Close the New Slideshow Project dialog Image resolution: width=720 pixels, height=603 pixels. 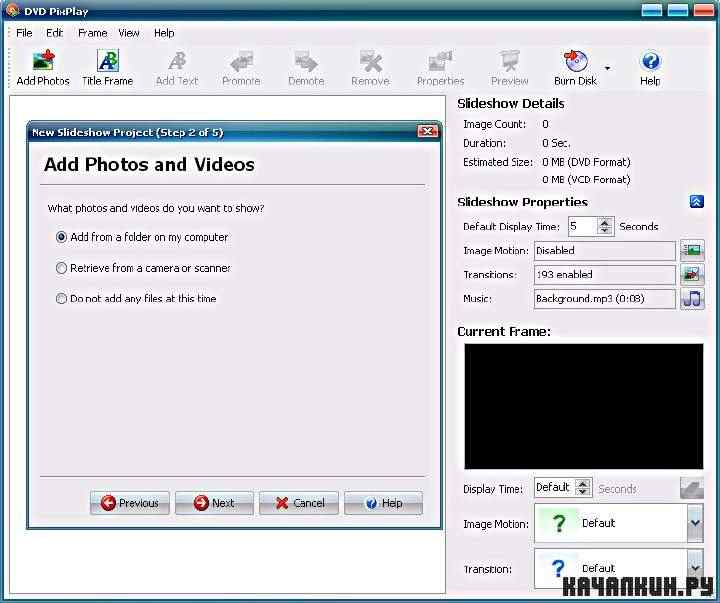tap(427, 132)
